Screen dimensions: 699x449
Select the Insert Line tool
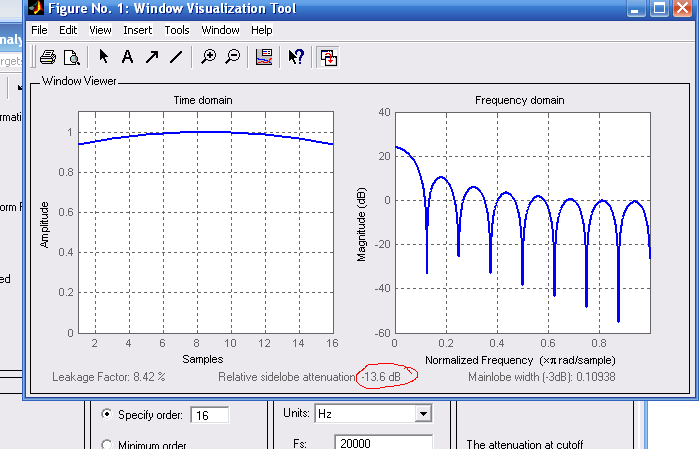coord(176,57)
